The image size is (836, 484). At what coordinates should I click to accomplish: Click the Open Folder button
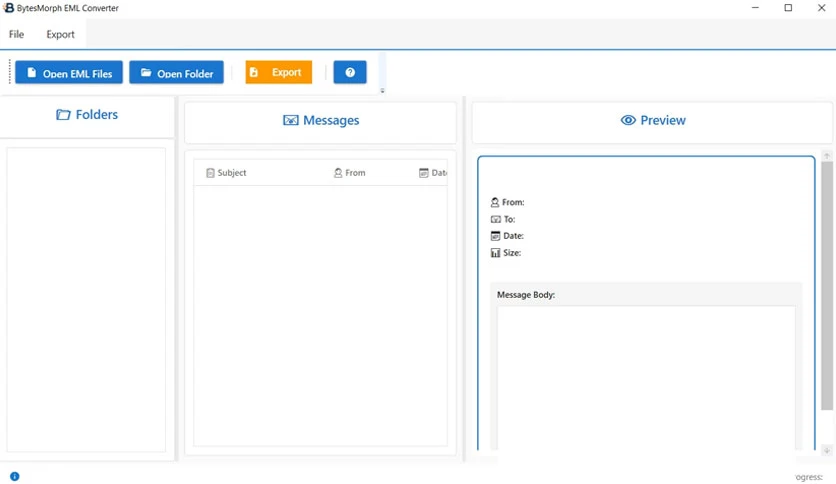(176, 72)
